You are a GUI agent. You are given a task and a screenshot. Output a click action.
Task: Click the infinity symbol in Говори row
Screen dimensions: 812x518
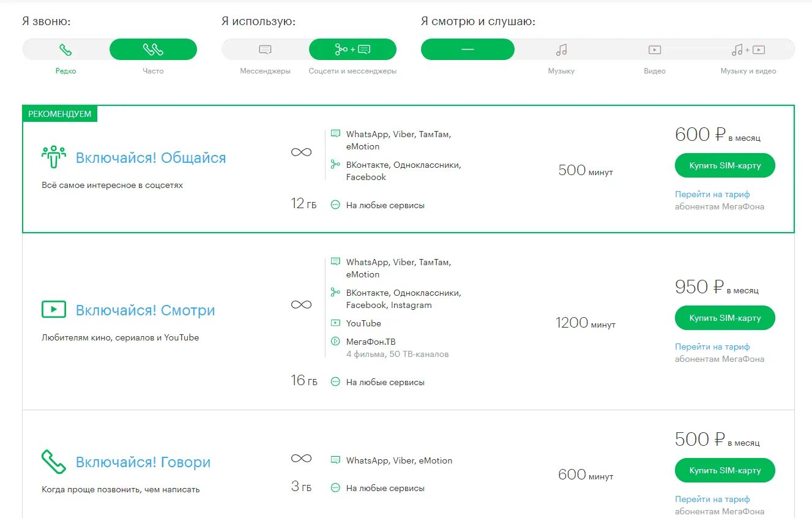(x=301, y=458)
